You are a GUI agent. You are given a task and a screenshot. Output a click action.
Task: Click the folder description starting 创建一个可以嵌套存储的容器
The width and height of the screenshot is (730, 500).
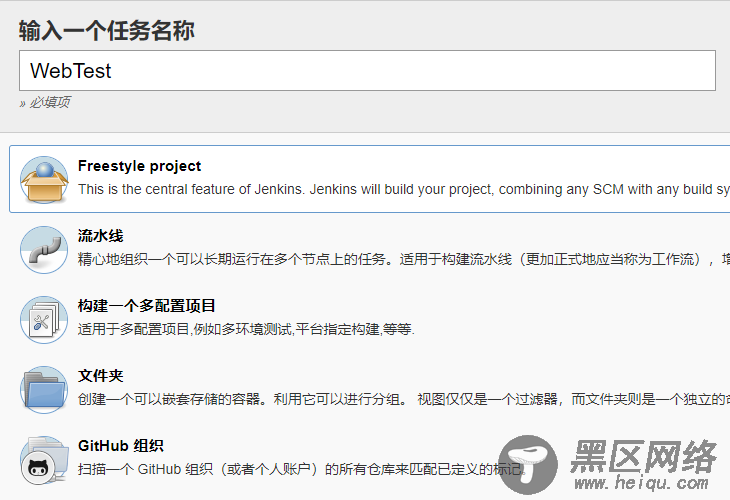tap(404, 399)
